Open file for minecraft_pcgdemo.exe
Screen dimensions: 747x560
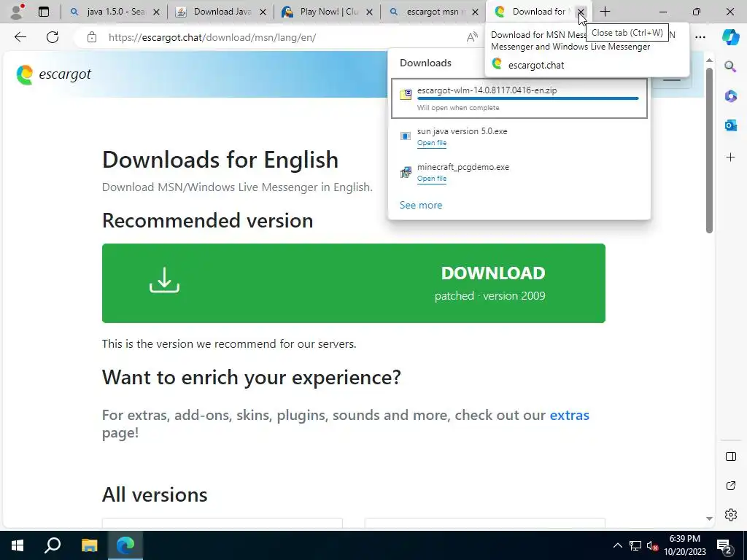tap(432, 179)
